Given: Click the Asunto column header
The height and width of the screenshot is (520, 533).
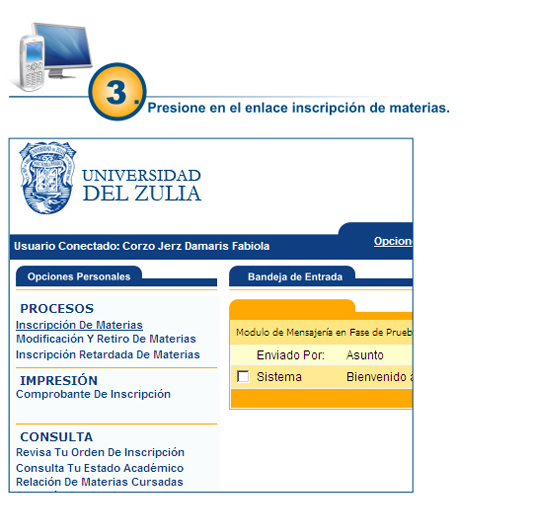Looking at the screenshot, I should coord(365,355).
